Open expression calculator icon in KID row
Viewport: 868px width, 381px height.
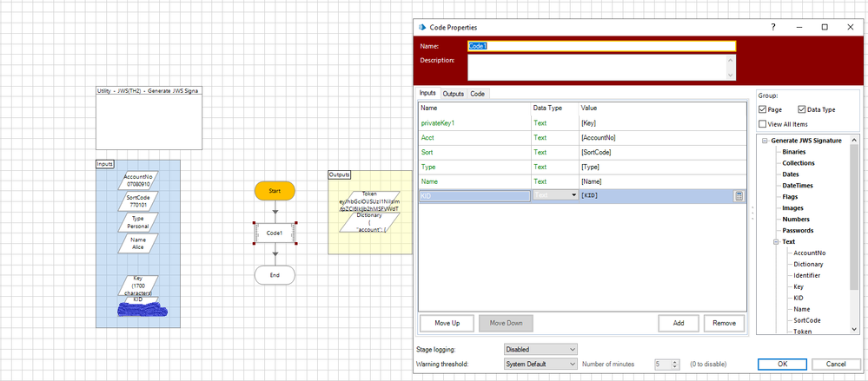click(739, 196)
